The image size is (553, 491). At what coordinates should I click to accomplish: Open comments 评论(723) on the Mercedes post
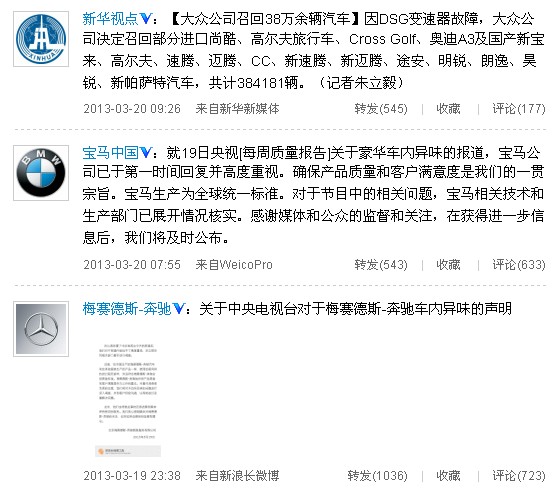pos(519,475)
